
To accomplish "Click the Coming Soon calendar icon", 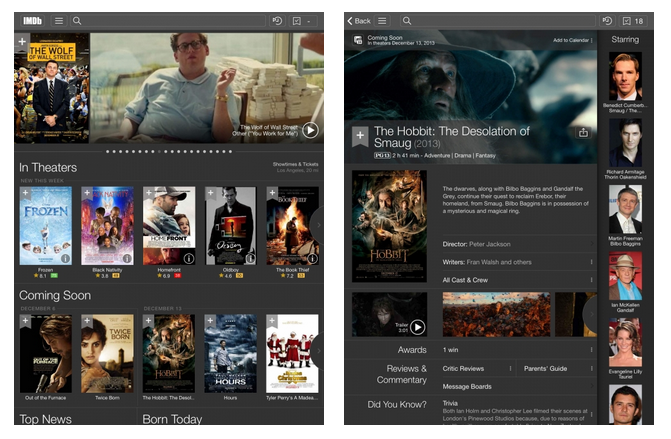I will tap(358, 40).
